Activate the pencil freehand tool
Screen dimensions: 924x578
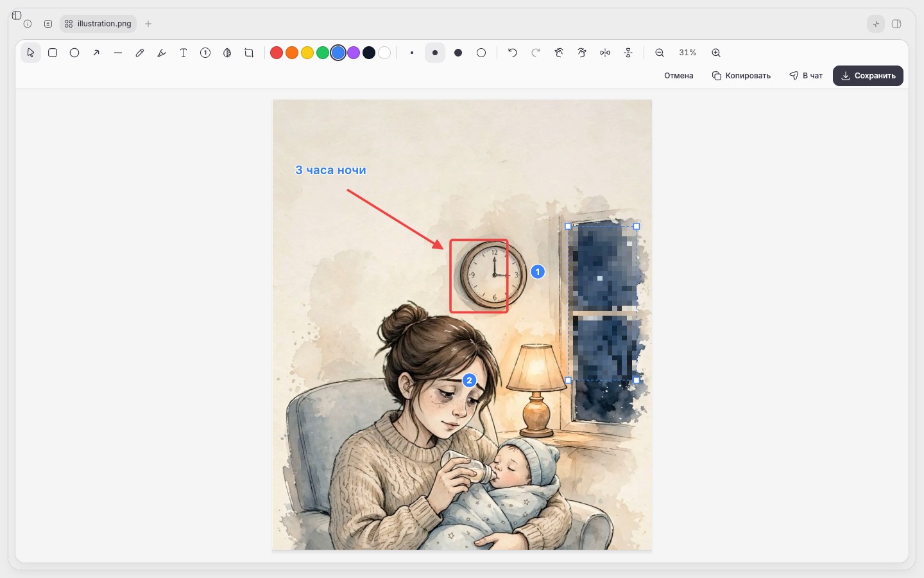(140, 53)
